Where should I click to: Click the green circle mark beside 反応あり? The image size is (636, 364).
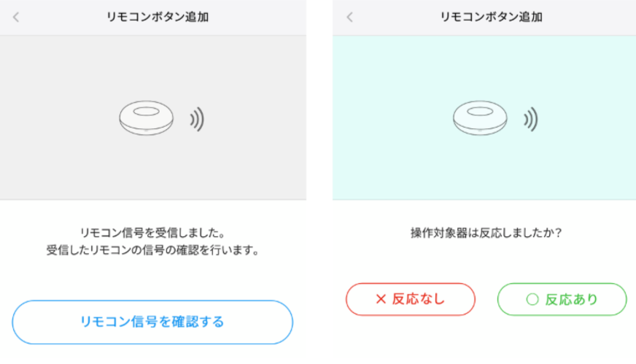(x=532, y=299)
